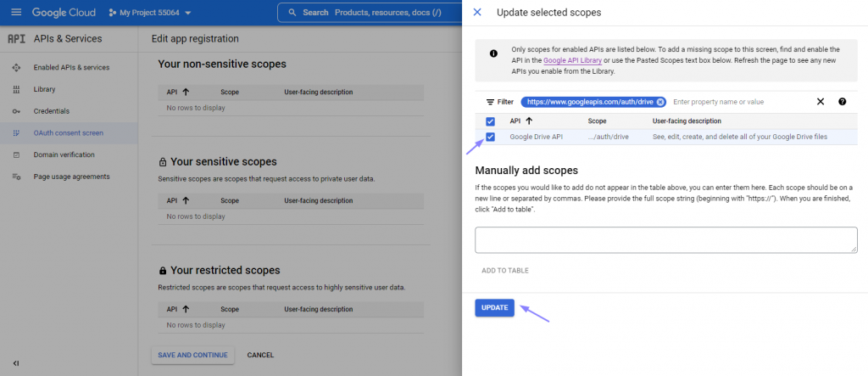
Task: Remove the auth/drive filter chip
Action: click(659, 102)
